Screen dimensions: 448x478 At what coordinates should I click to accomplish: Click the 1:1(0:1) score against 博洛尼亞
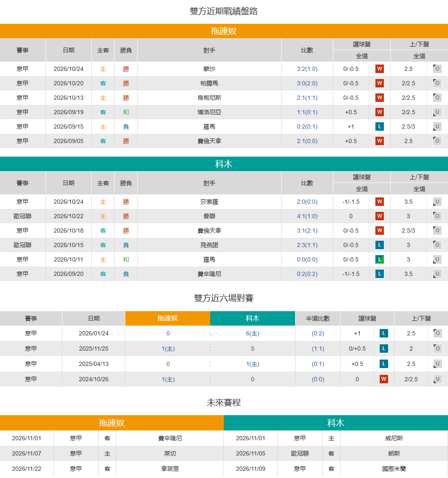(307, 112)
